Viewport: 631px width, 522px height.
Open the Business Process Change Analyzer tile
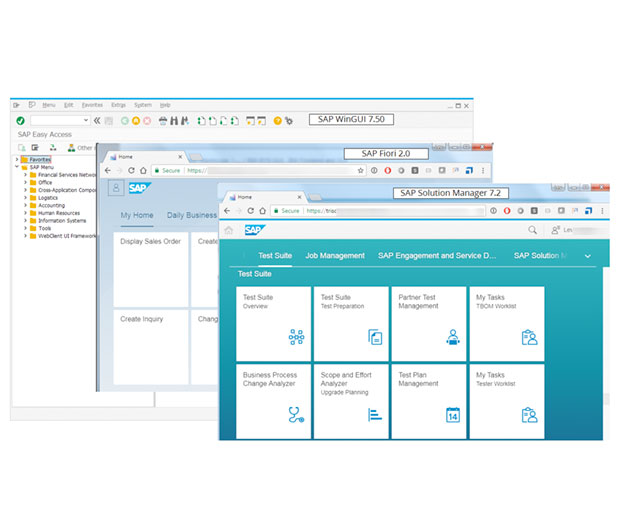273,401
